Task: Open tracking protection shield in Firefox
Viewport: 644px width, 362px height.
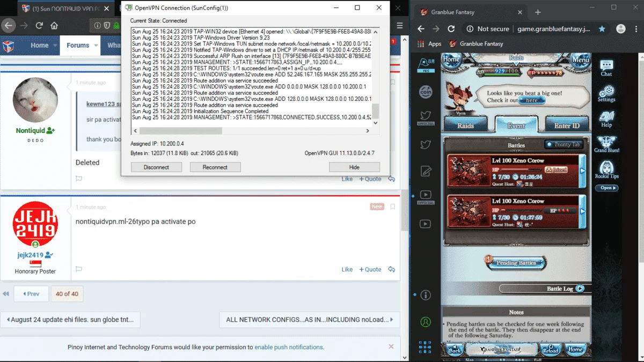Action: (x=107, y=25)
